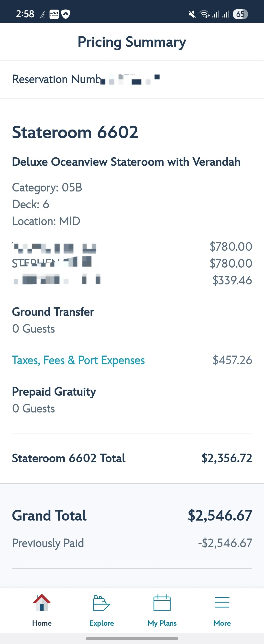
Task: Tap the Wi-Fi status icon
Action: [204, 14]
